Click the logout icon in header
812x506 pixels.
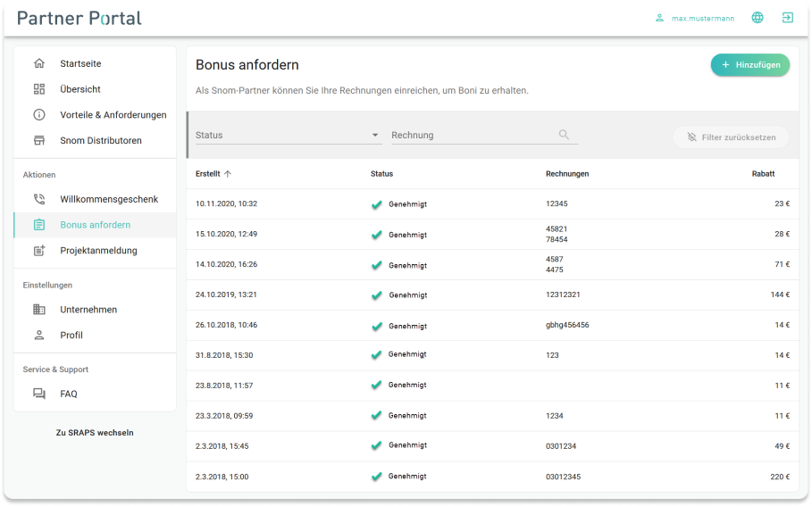pos(787,18)
